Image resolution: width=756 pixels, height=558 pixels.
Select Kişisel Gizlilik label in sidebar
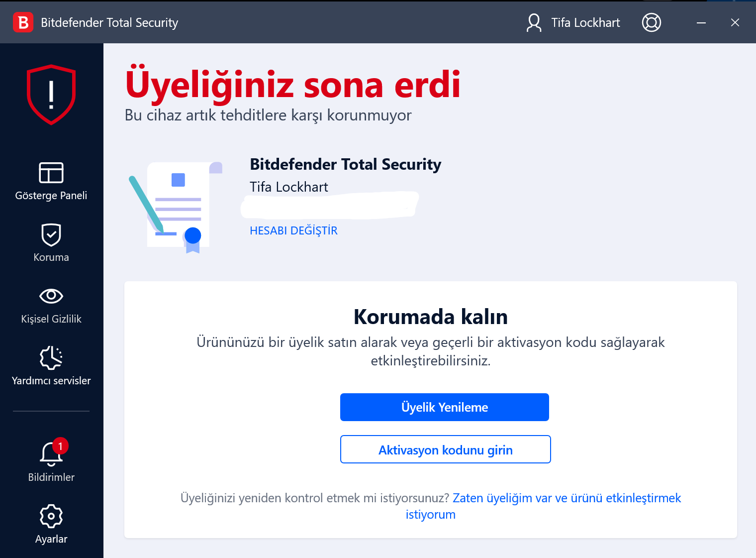tap(51, 319)
